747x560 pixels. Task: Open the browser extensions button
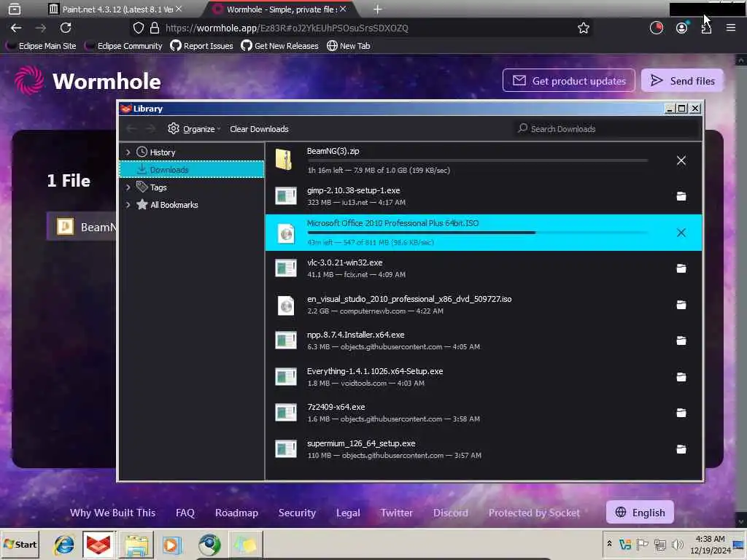pos(706,28)
